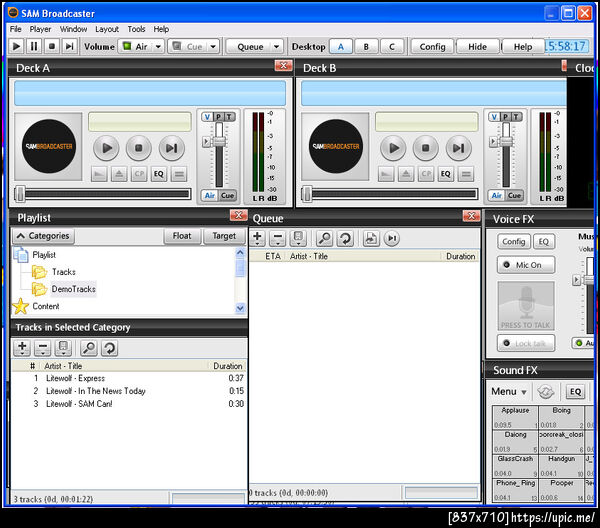Switch to Desktop B
This screenshot has width=600, height=528.
coord(366,47)
